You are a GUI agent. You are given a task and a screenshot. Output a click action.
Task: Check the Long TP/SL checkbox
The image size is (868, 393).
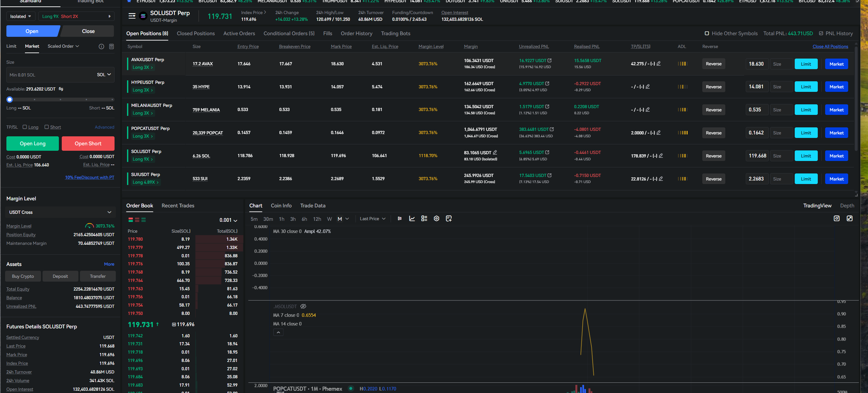point(25,127)
